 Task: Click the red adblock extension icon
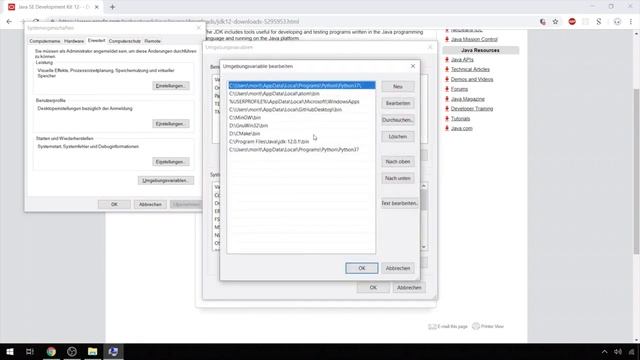tap(572, 22)
